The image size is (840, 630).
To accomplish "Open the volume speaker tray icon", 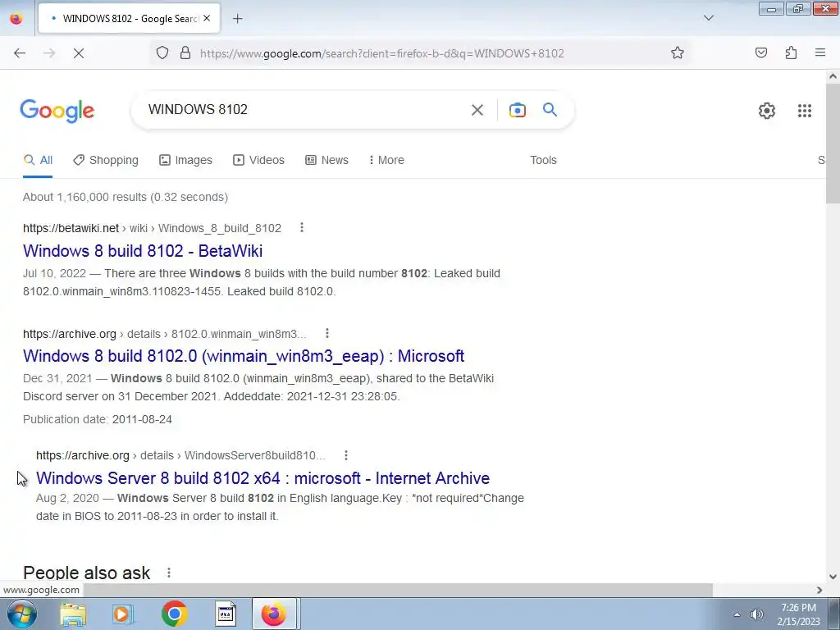I will (x=756, y=614).
